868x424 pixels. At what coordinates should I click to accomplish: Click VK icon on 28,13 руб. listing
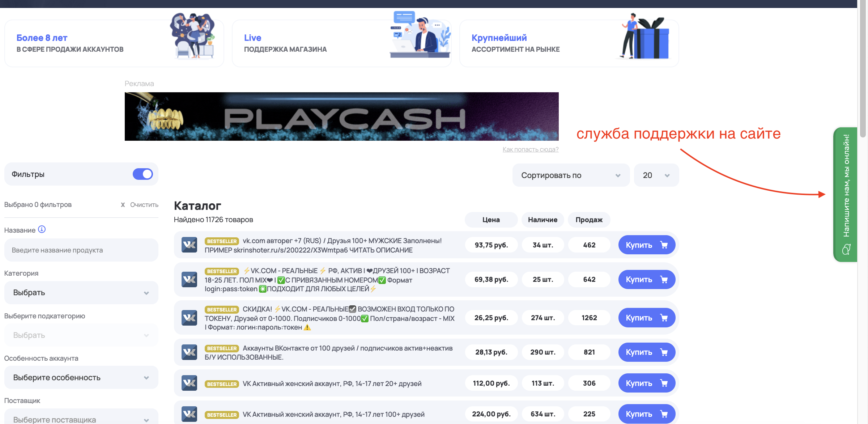(189, 352)
